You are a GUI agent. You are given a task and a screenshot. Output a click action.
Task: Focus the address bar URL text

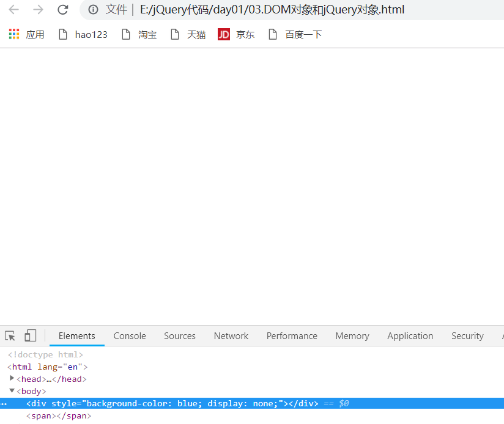point(272,10)
